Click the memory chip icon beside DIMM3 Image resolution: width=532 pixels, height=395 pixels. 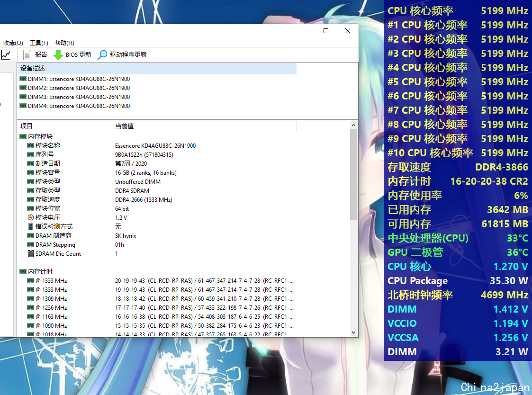(x=23, y=97)
